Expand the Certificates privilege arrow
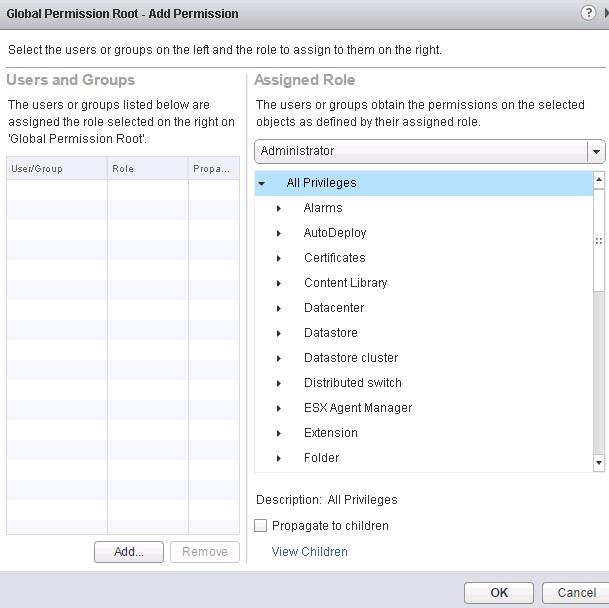 coord(280,258)
